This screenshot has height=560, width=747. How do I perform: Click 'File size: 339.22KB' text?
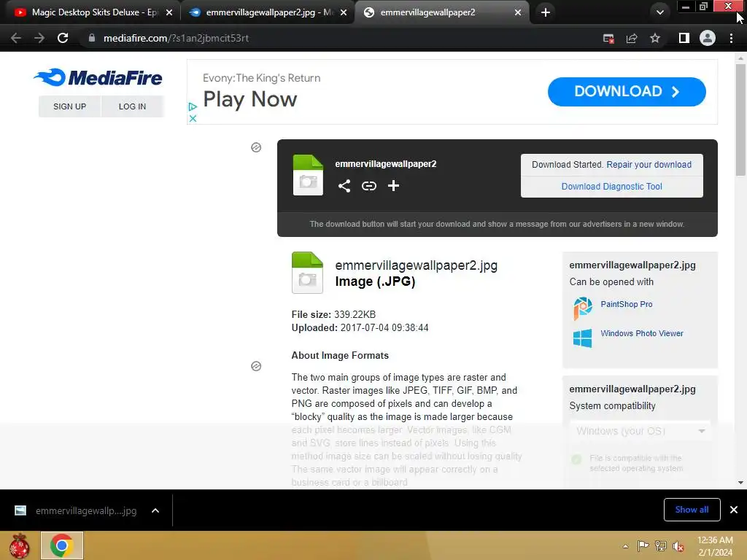click(333, 314)
